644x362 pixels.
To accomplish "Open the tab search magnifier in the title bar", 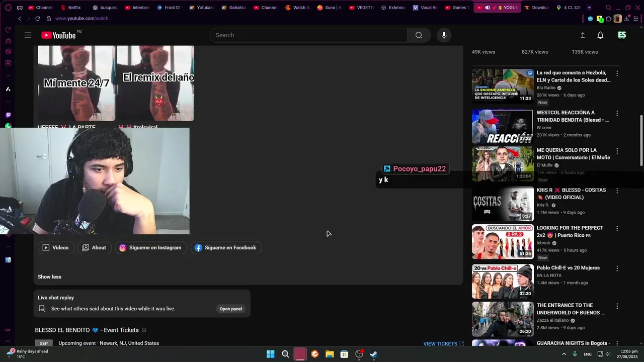I will click(608, 8).
